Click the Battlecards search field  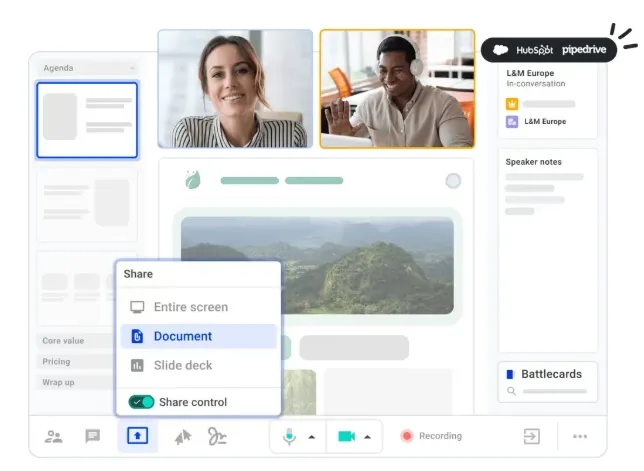point(554,391)
